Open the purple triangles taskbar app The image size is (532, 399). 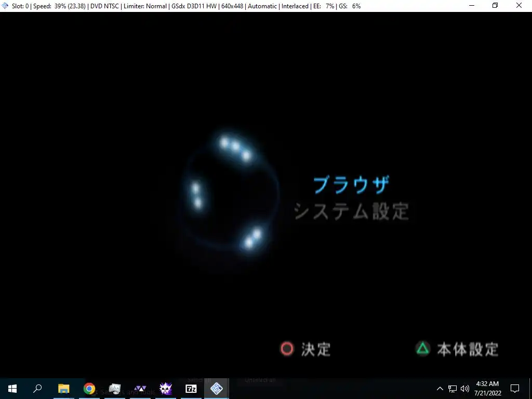coord(140,389)
